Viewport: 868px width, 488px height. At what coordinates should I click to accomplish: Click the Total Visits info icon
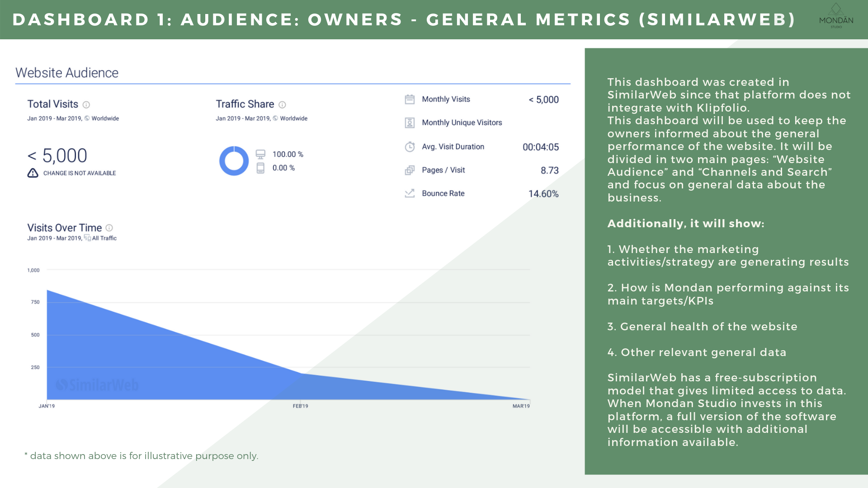pyautogui.click(x=86, y=105)
